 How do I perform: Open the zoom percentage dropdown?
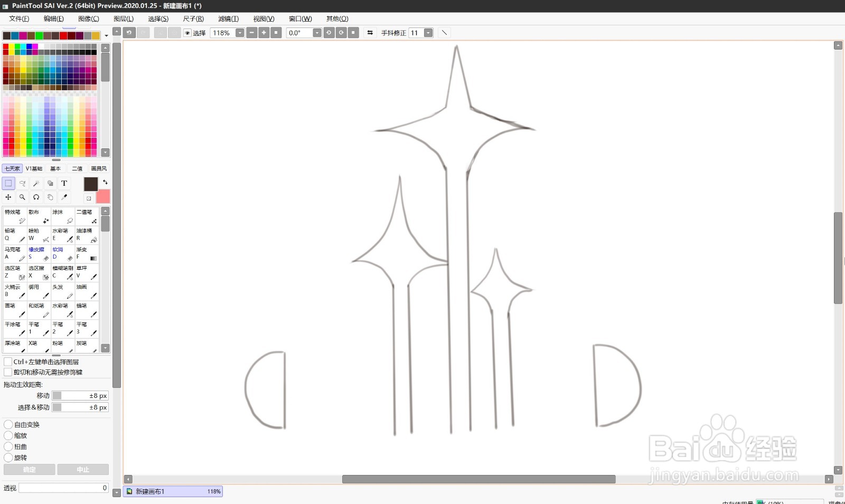[240, 32]
